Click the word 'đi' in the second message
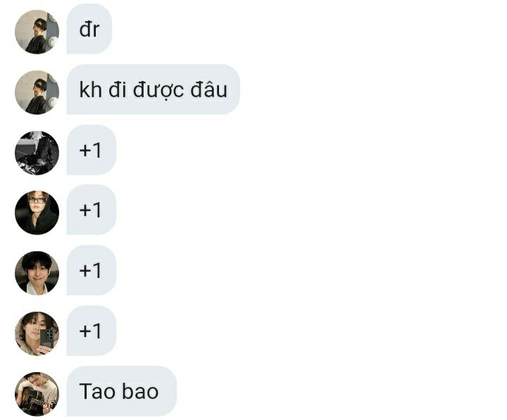This screenshot has width=507, height=420. click(x=118, y=89)
